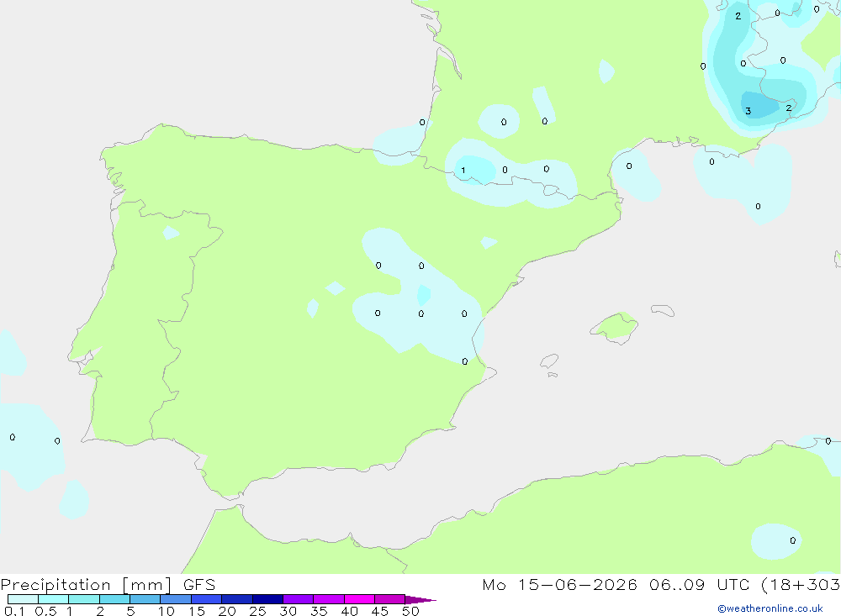Select the 'GFS' model label
Image resolution: width=841 pixels, height=616 pixels.
pos(199,584)
